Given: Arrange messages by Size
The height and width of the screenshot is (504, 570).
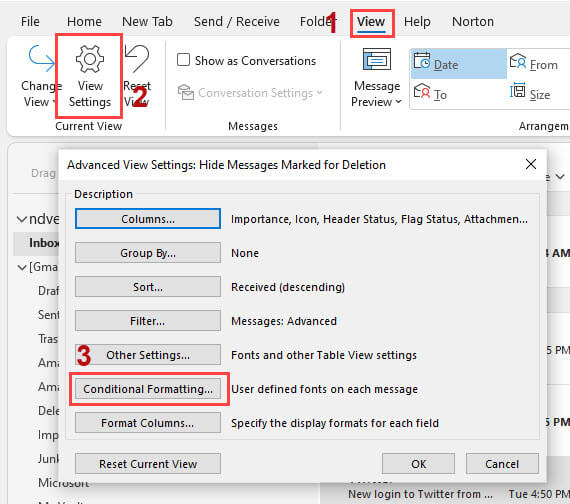Looking at the screenshot, I should [x=530, y=94].
